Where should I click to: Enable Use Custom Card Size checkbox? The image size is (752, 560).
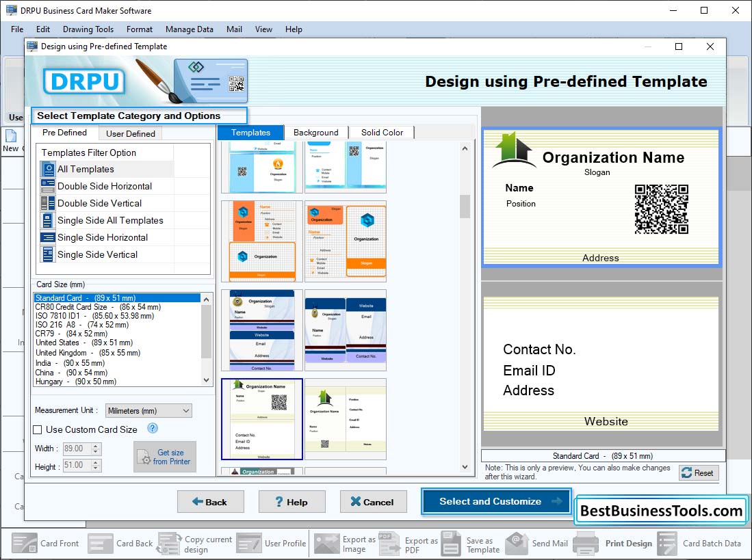click(38, 429)
